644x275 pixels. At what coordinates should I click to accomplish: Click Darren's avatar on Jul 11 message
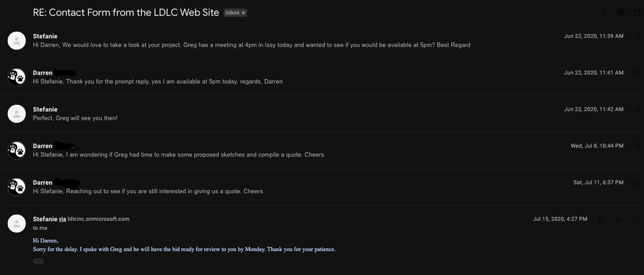pyautogui.click(x=16, y=187)
